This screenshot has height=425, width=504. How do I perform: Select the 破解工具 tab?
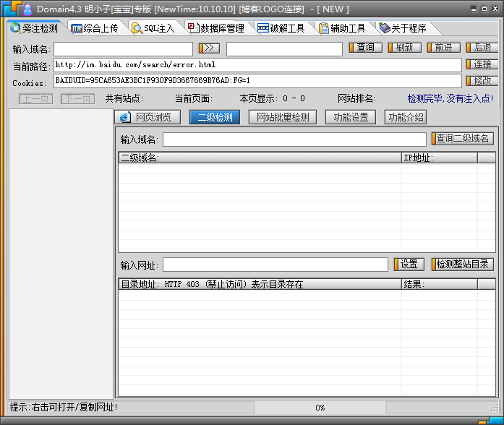click(x=281, y=28)
